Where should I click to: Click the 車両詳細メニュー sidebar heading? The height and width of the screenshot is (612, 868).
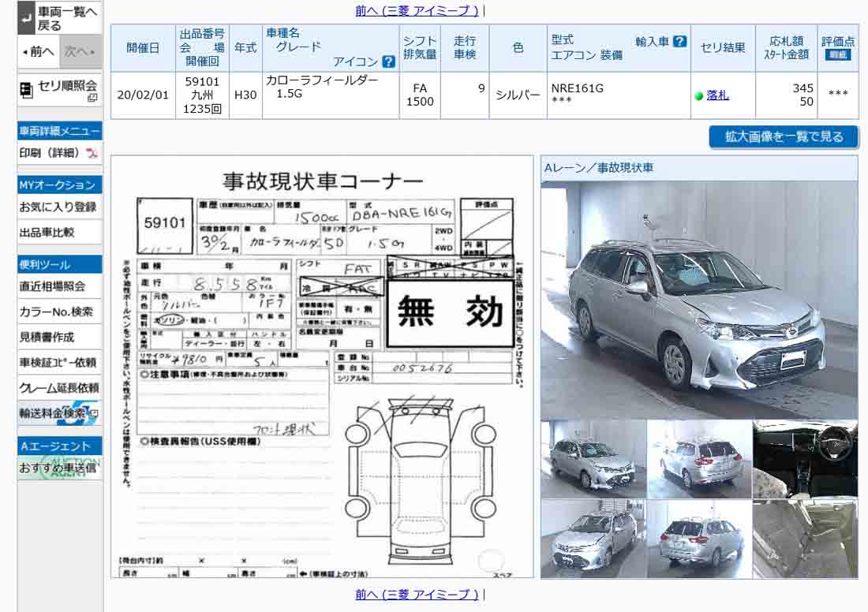pos(60,131)
